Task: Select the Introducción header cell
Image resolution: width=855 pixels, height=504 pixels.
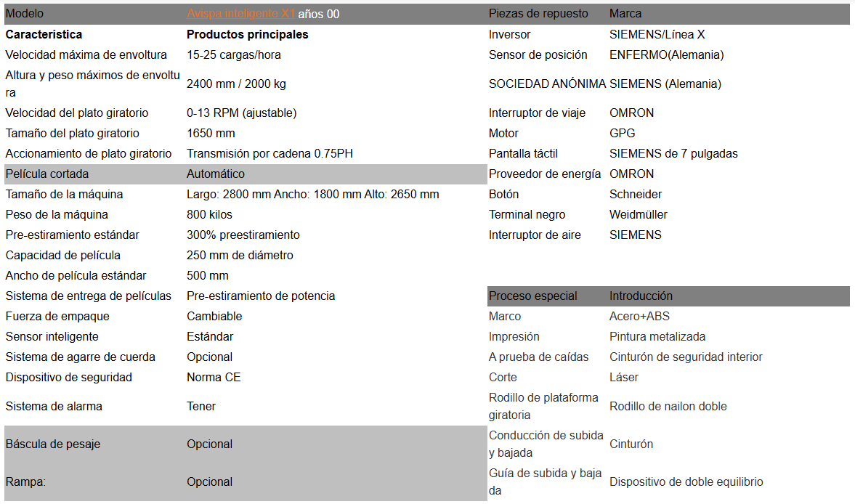Action: click(x=640, y=296)
